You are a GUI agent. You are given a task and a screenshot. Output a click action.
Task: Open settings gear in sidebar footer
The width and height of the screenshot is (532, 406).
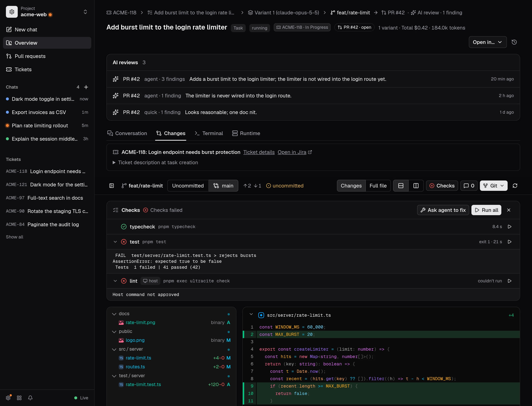click(8, 398)
